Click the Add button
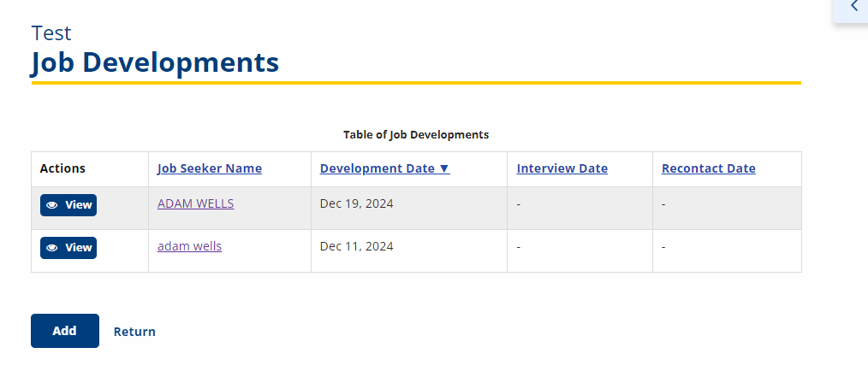This screenshot has height=383, width=868. coord(65,331)
